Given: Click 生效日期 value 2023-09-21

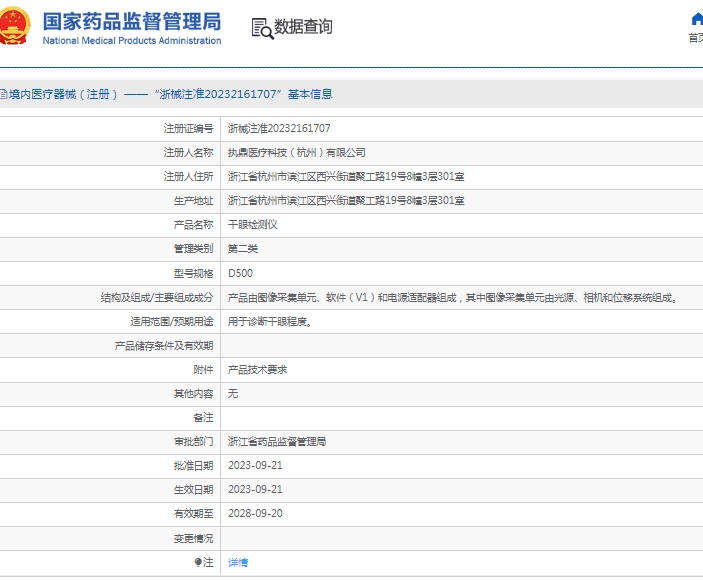Looking at the screenshot, I should pos(255,490).
